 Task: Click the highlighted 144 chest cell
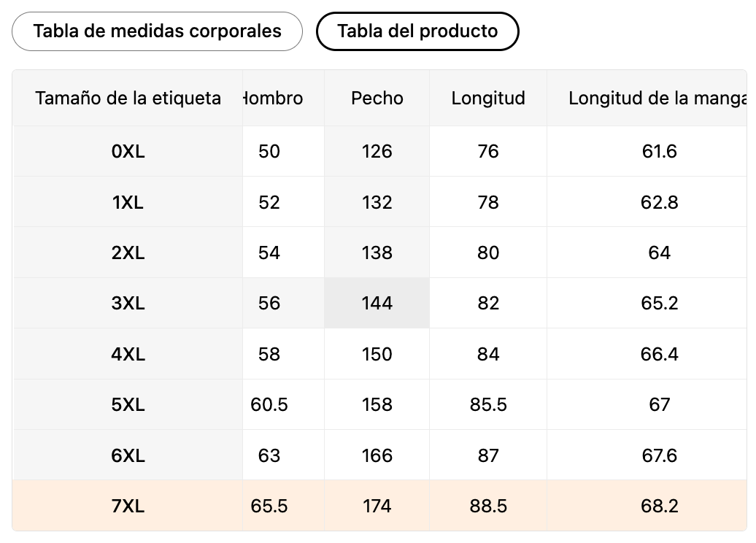tap(377, 303)
